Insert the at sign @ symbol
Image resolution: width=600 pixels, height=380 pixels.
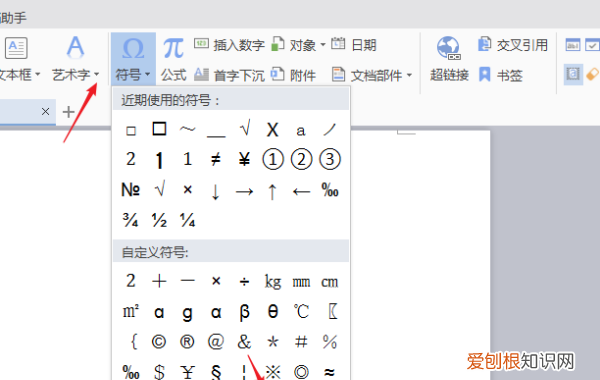coord(216,341)
